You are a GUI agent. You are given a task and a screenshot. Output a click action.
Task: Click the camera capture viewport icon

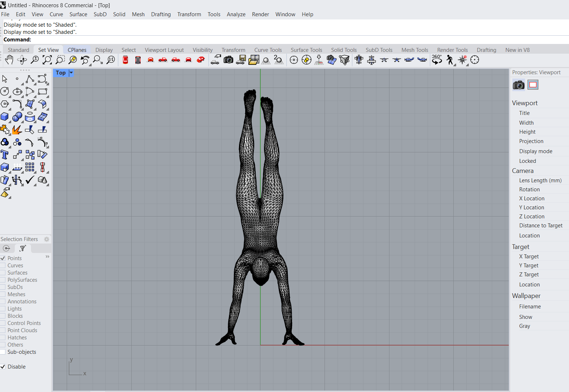click(228, 60)
